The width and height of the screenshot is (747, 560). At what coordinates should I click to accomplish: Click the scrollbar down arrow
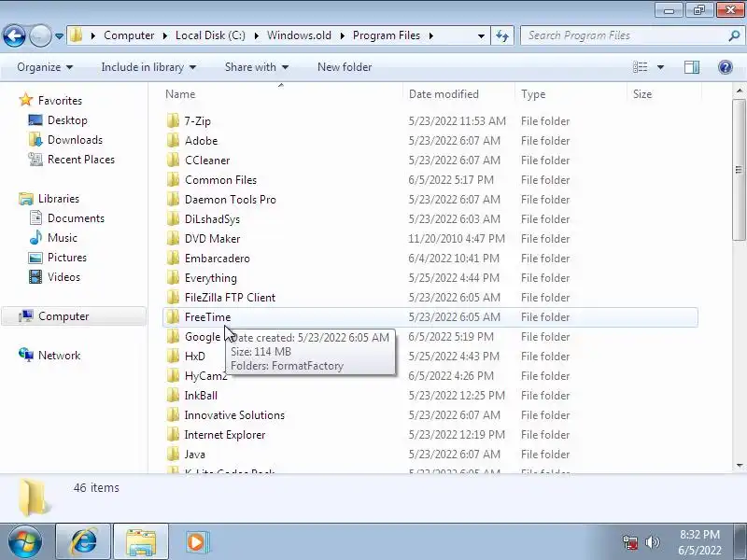740,466
